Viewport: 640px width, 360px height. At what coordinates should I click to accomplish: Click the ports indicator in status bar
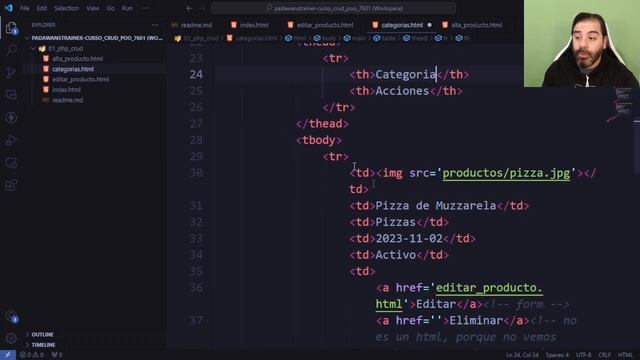57,355
